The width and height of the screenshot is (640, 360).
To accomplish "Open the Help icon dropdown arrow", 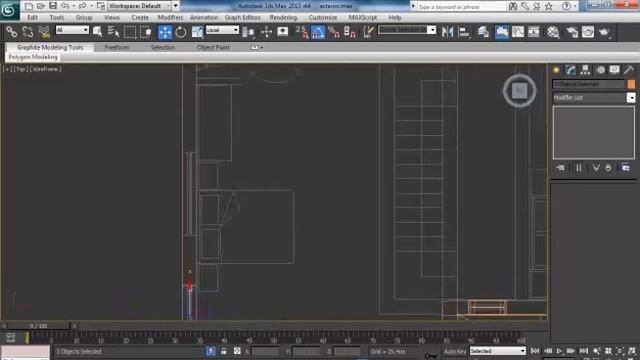I will pos(575,6).
